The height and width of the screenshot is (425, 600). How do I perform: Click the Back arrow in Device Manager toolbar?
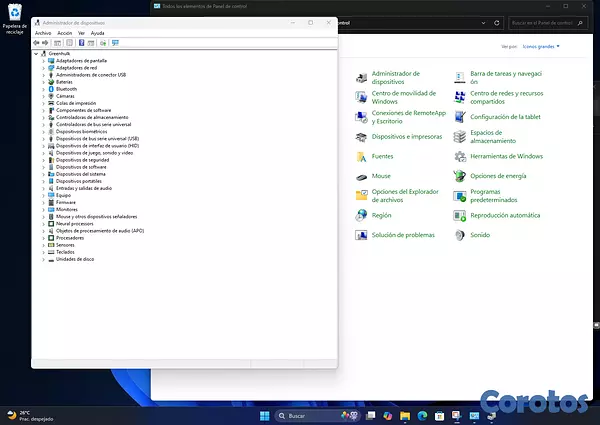click(36, 43)
